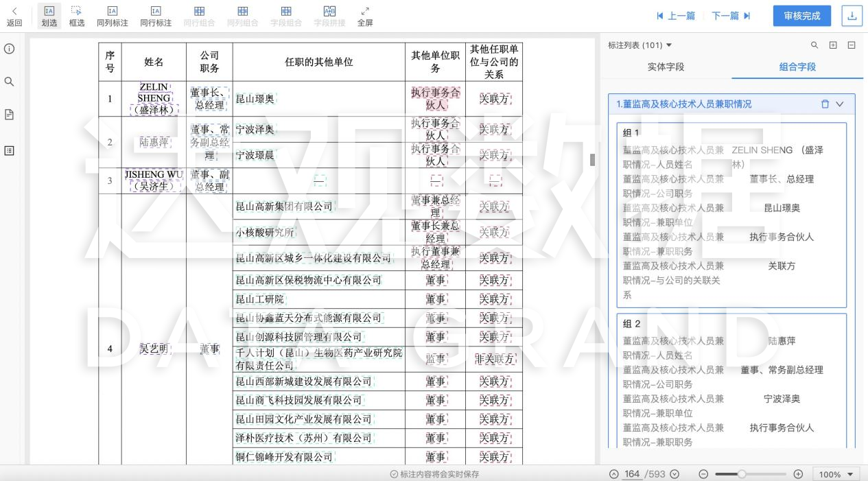This screenshot has height=481, width=868.
Task: Open the info icon in left sidebar
Action: pyautogui.click(x=10, y=49)
